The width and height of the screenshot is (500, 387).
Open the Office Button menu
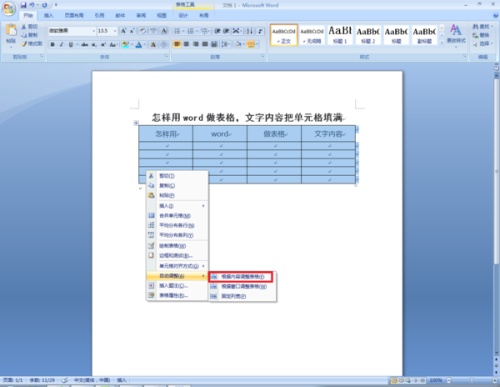pos(9,8)
